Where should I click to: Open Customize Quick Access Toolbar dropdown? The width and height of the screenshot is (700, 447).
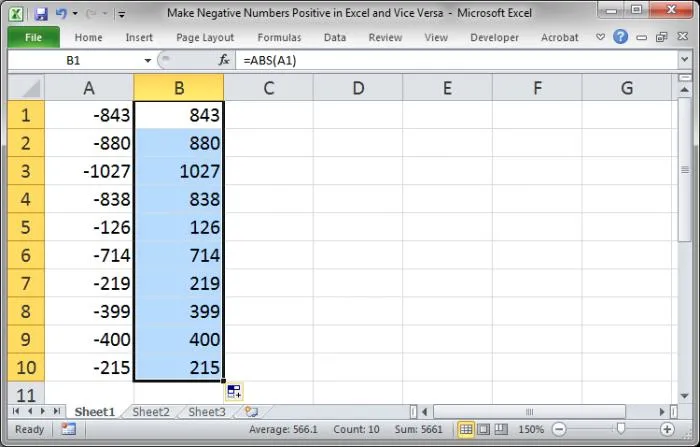121,14
